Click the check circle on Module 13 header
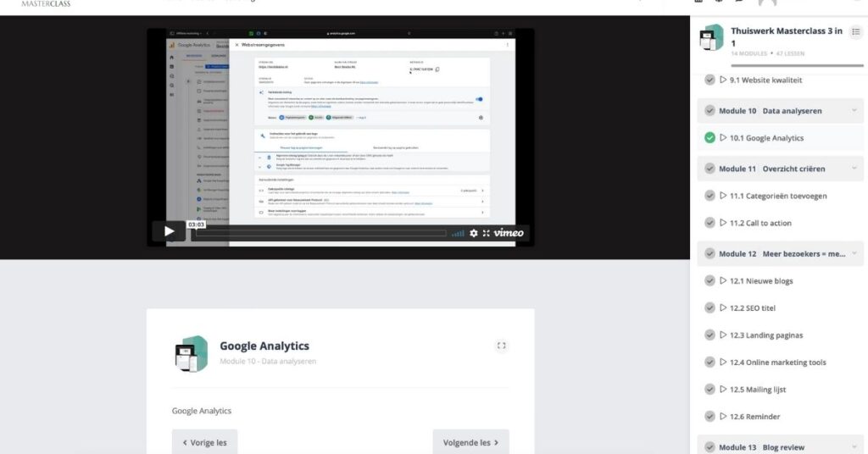Image resolution: width=868 pixels, height=454 pixels. coord(709,447)
